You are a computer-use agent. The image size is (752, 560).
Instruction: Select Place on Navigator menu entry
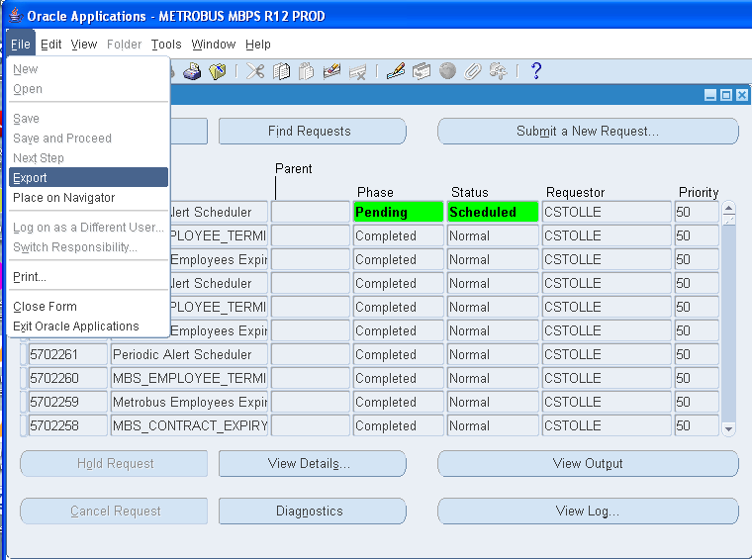(88, 198)
